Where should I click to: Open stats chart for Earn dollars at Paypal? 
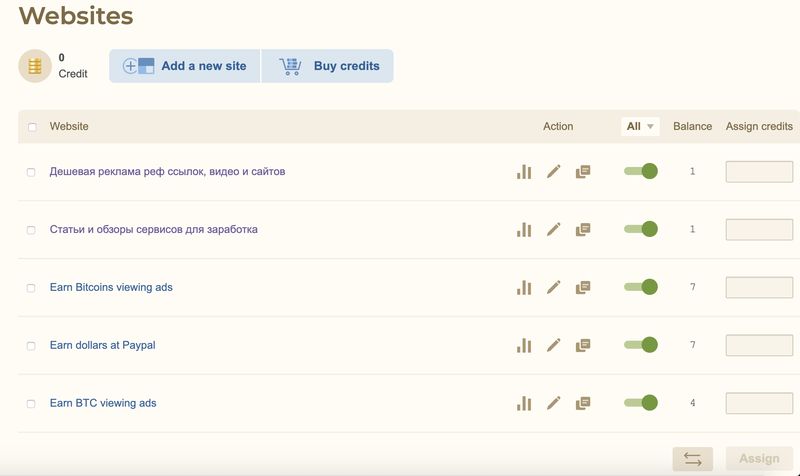pos(523,346)
